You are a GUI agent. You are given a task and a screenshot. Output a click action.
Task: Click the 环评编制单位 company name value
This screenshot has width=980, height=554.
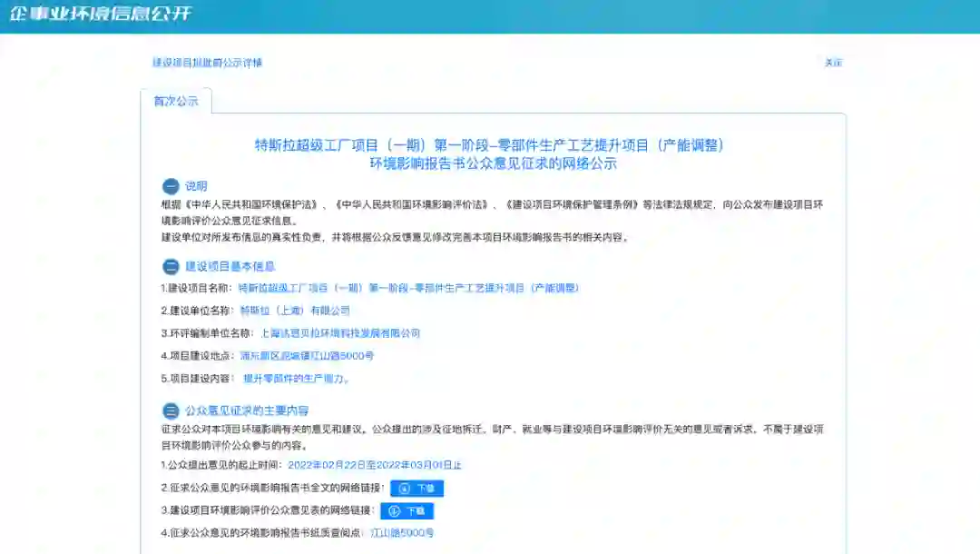click(x=340, y=333)
